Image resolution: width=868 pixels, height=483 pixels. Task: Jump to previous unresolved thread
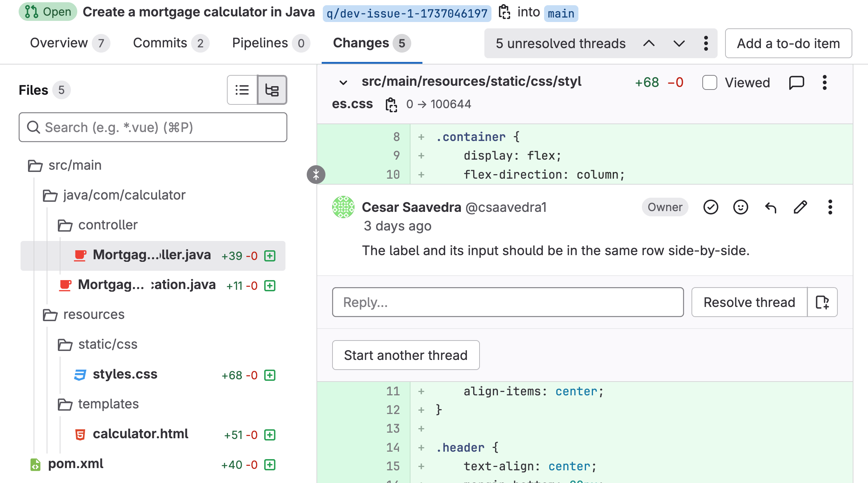[x=649, y=43]
